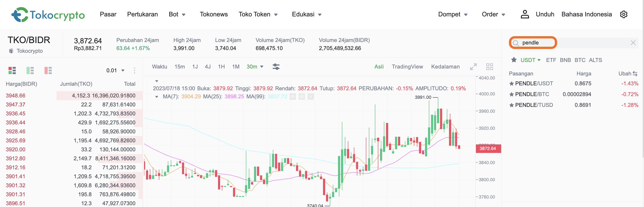The height and width of the screenshot is (207, 644).
Task: Go to Pasar menu
Action: click(x=108, y=14)
